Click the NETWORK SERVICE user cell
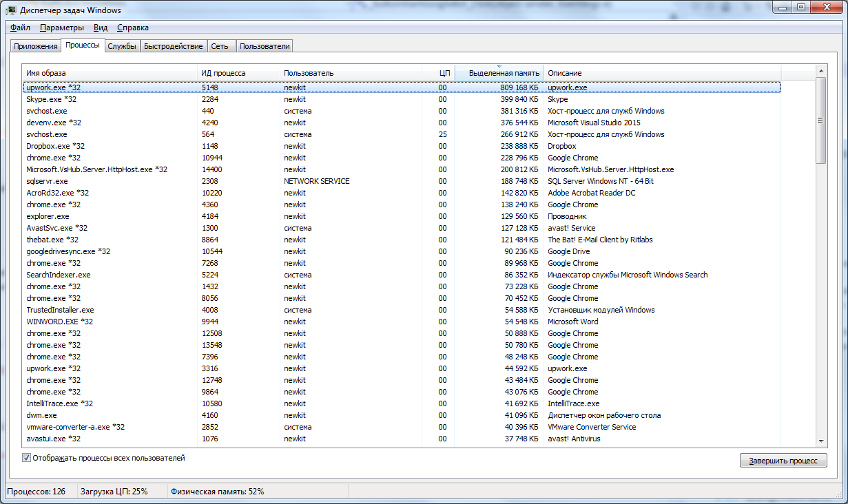The height and width of the screenshot is (504, 848). point(317,181)
